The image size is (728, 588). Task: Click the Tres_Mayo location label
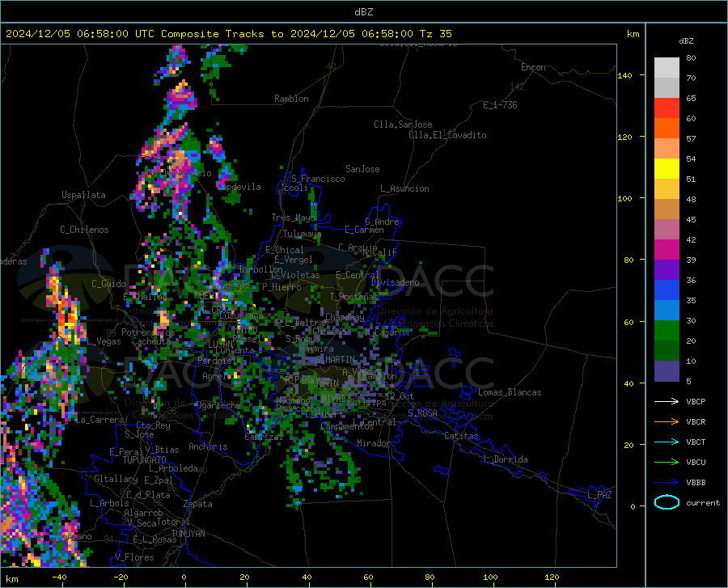tap(293, 218)
